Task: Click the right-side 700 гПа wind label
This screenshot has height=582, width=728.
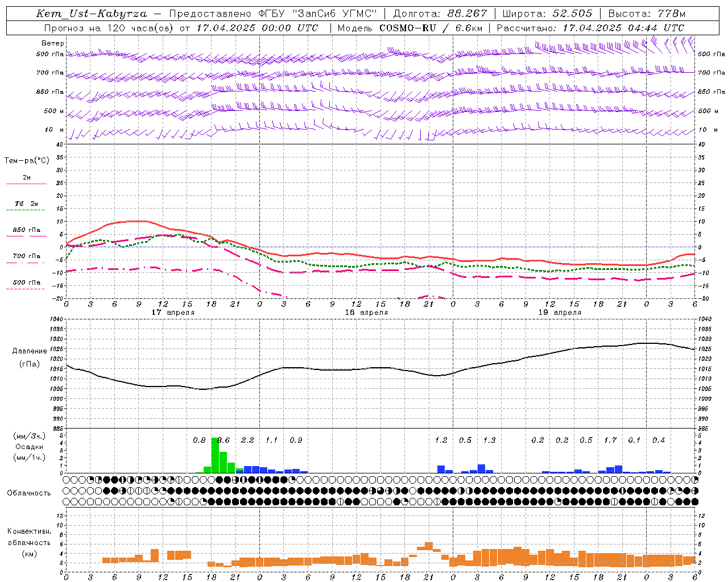Action: point(712,73)
